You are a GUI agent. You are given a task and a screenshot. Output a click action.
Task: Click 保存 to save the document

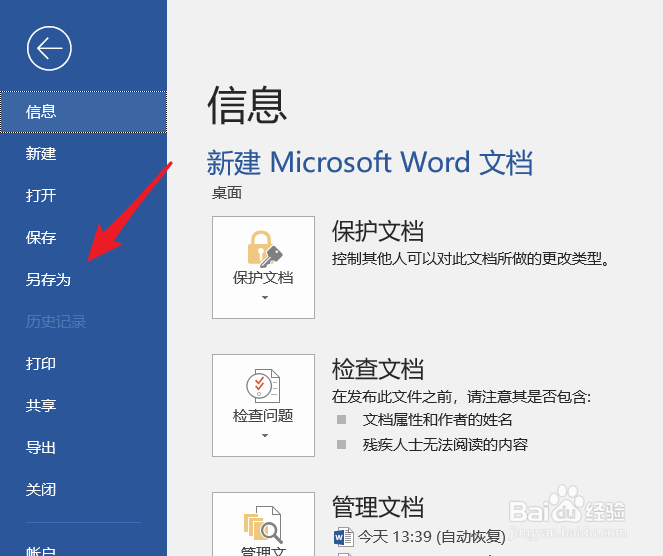[83, 238]
